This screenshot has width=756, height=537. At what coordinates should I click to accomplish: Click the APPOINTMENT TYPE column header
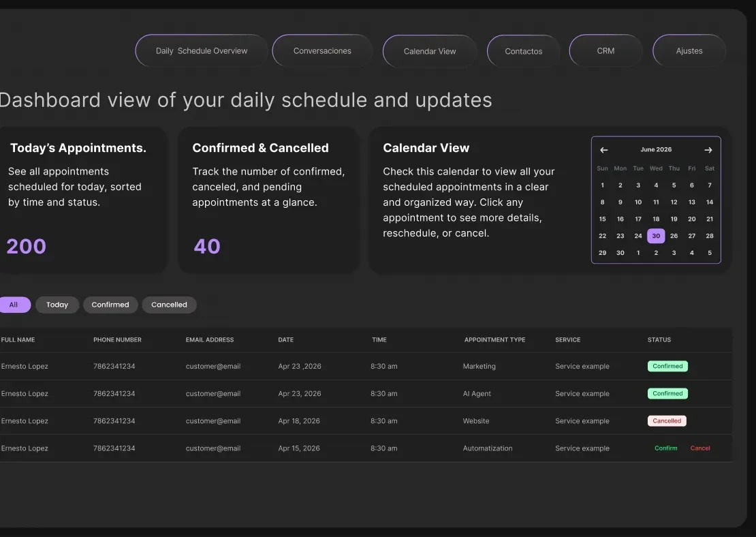coord(494,339)
